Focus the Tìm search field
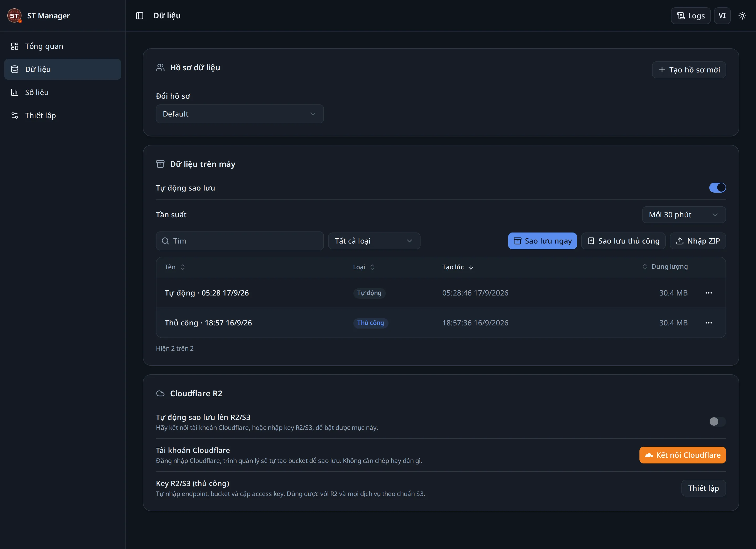 tap(240, 241)
